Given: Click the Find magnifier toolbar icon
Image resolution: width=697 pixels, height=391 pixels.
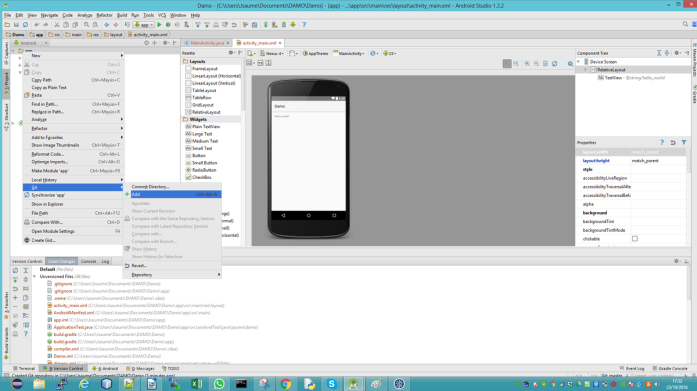Looking at the screenshot, I should click(x=87, y=25).
